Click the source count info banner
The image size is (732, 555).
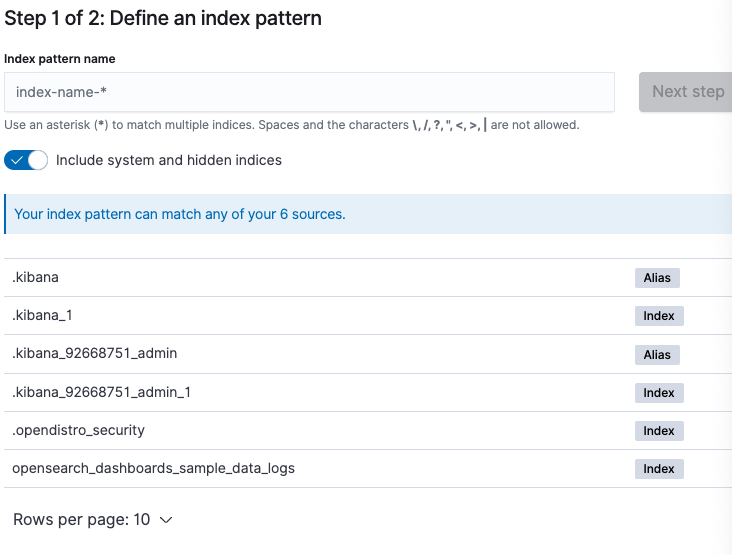click(x=180, y=214)
